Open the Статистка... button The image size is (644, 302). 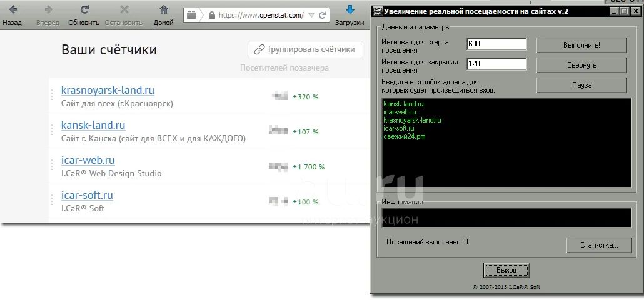(x=599, y=245)
